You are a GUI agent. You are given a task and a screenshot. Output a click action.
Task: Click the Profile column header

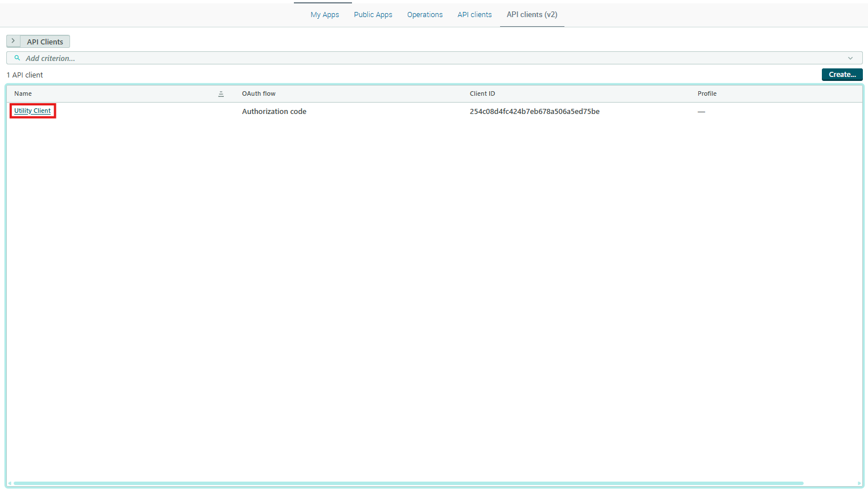[x=707, y=93]
